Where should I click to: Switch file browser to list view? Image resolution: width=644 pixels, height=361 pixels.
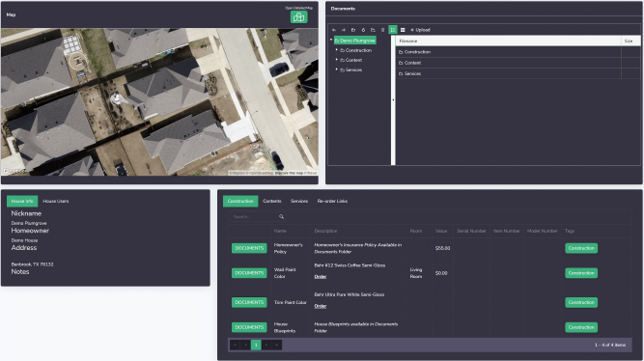[x=393, y=30]
